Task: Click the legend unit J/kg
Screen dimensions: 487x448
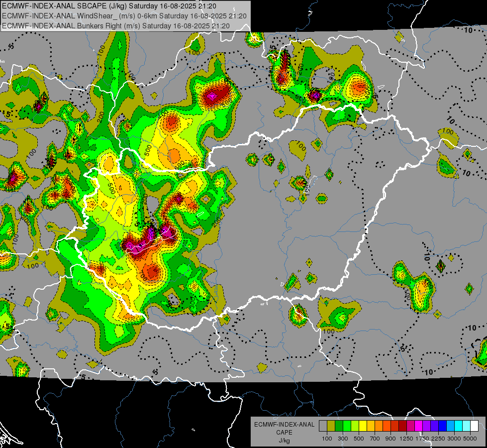Action: tap(284, 441)
